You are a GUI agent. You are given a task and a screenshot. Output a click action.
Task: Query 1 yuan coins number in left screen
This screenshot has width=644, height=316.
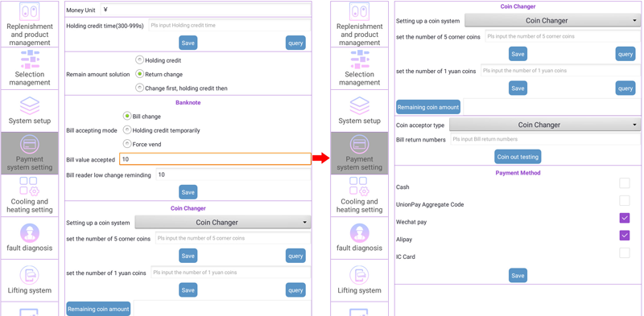295,289
